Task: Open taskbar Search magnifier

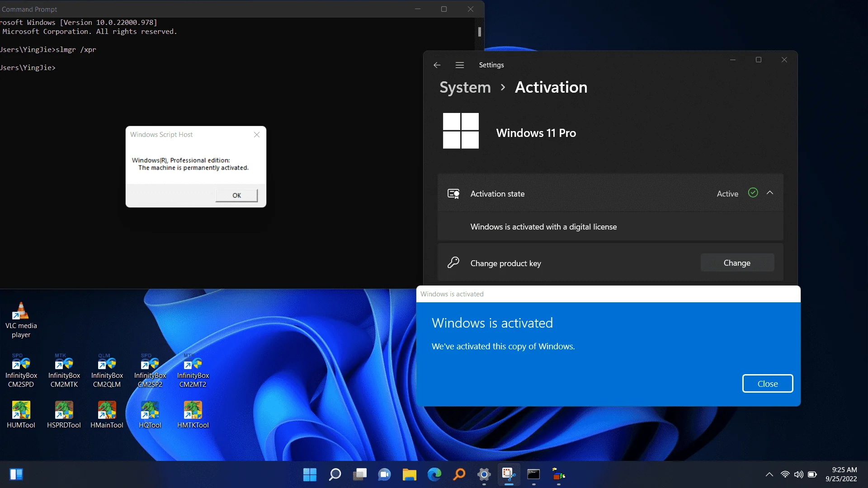Action: tap(335, 474)
